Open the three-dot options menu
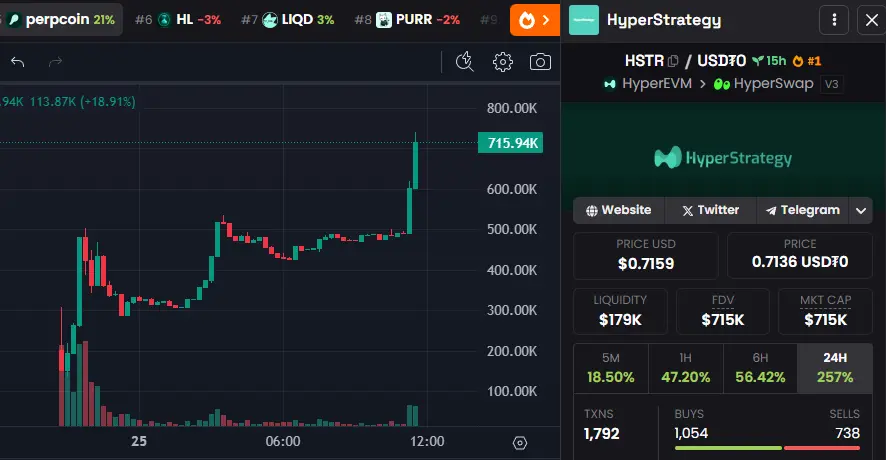Viewport: 886px width, 460px height. coord(834,20)
